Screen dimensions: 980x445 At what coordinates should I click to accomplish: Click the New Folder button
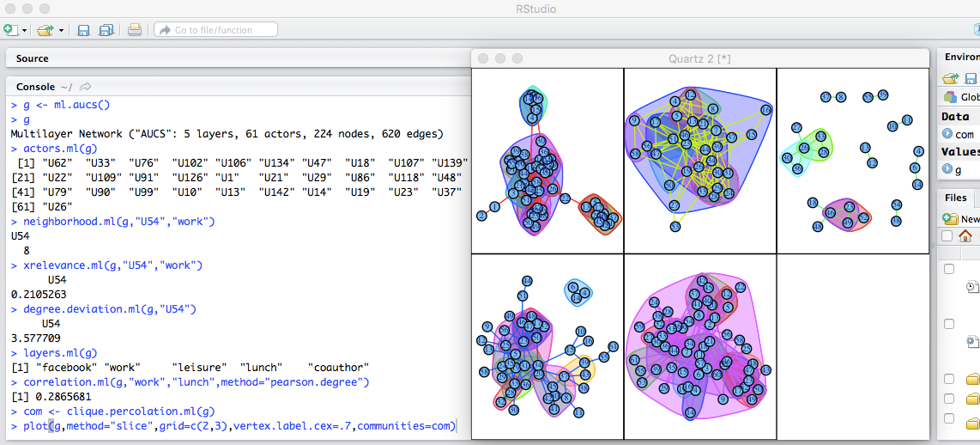coord(961,218)
